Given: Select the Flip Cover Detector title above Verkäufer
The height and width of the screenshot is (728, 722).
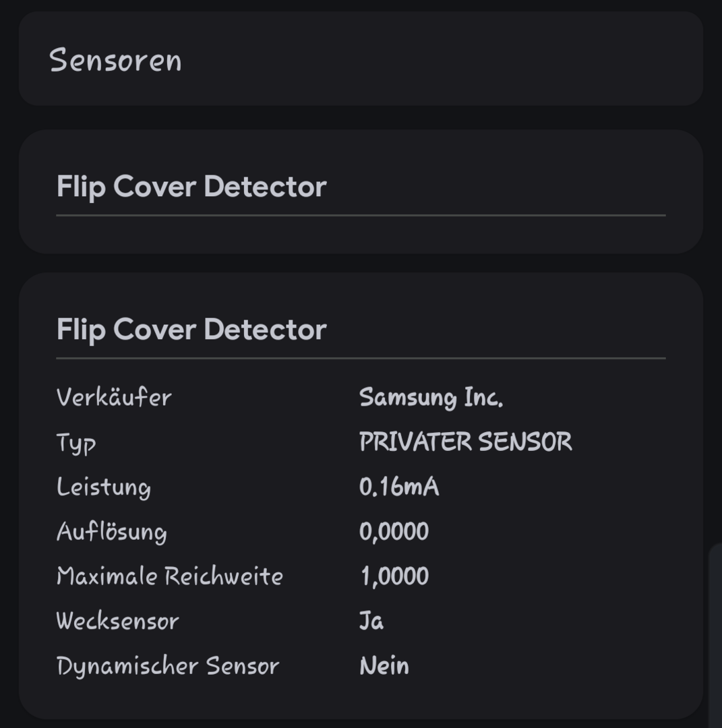Looking at the screenshot, I should pos(191,330).
